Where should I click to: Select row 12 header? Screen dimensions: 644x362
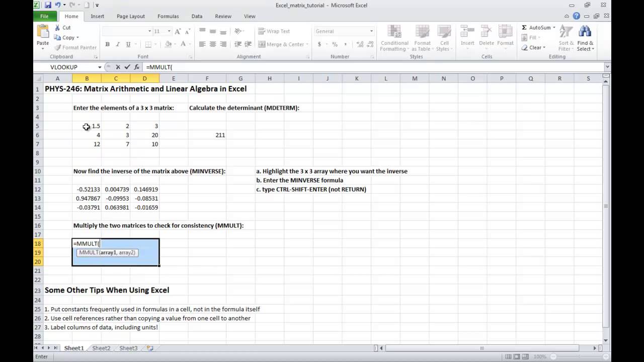(37, 189)
